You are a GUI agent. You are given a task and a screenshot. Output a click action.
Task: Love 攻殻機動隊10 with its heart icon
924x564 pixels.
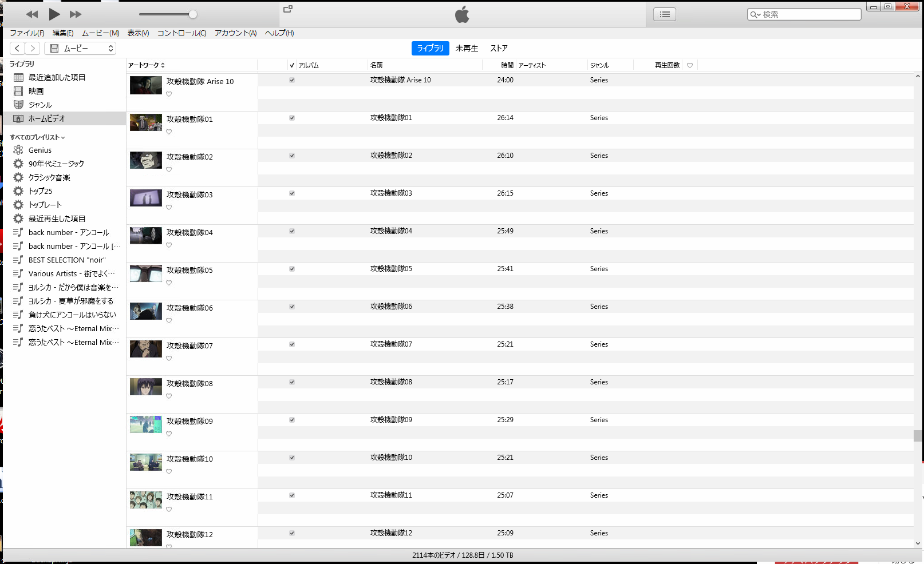pos(169,472)
